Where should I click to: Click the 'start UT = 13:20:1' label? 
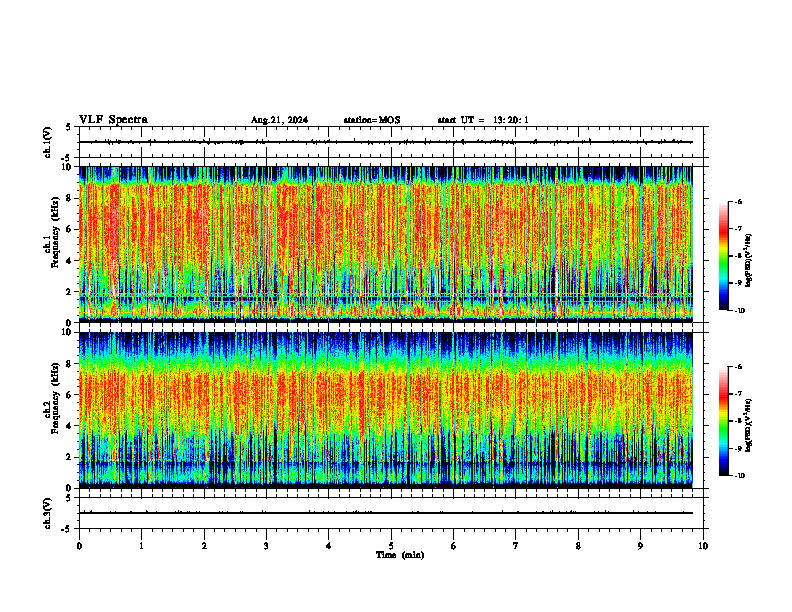(x=483, y=120)
